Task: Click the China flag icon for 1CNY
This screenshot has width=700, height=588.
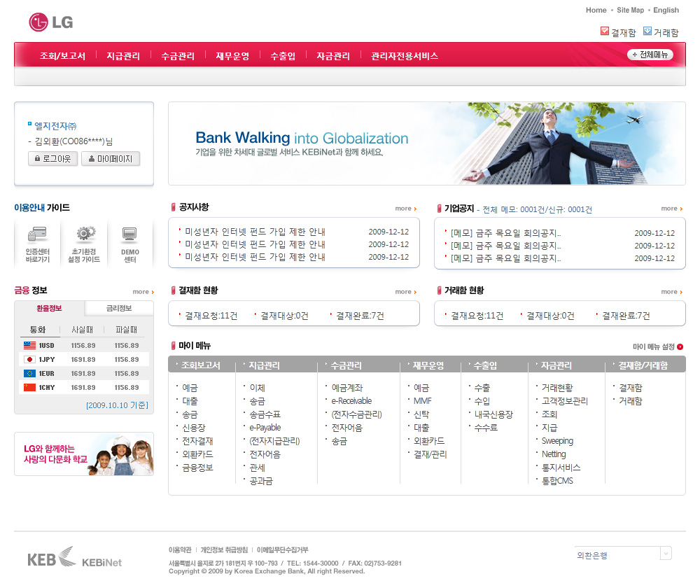Action: click(x=29, y=388)
